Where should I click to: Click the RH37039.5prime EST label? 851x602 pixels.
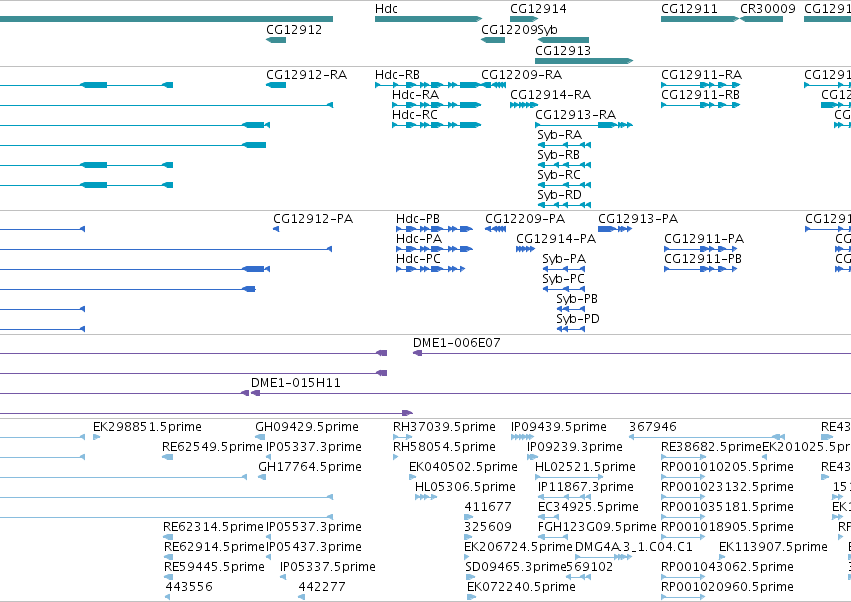click(444, 427)
